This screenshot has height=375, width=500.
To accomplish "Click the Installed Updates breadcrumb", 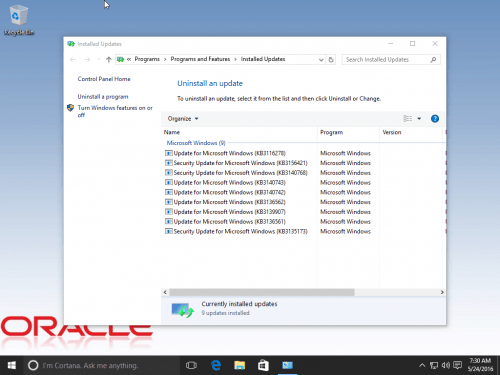I will pyautogui.click(x=263, y=59).
